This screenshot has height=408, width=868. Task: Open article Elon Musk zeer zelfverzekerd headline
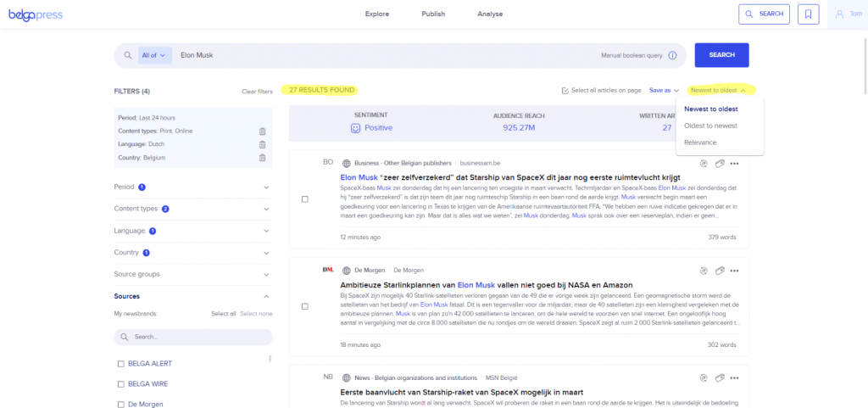(509, 177)
